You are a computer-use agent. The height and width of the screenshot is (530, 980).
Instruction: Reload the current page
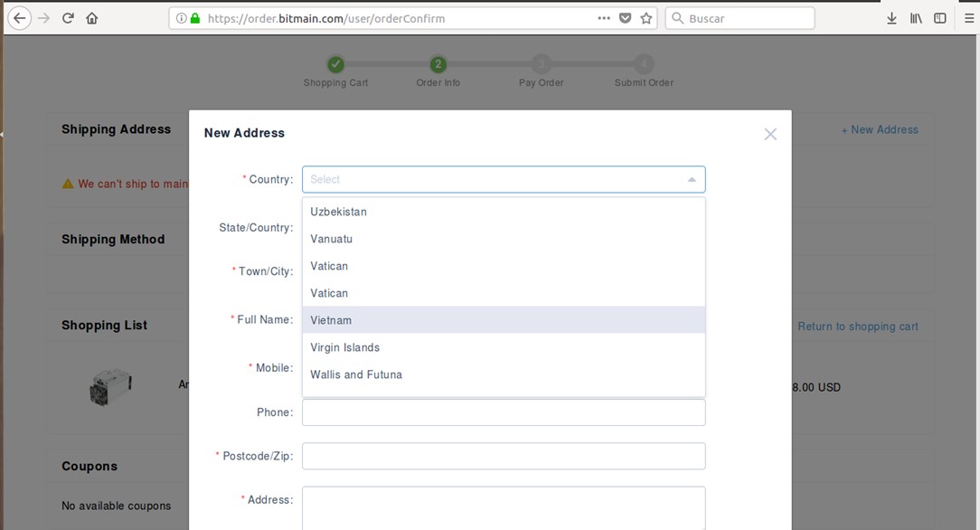68,18
